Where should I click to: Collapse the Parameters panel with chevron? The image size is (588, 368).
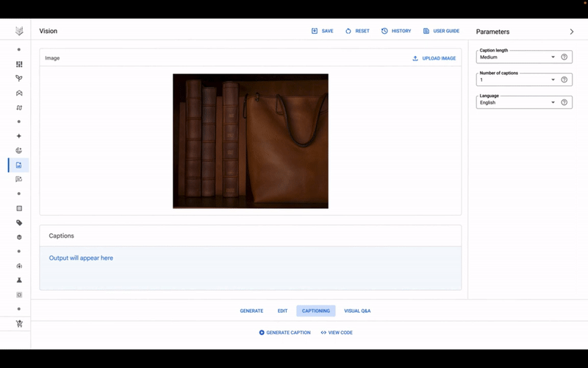pyautogui.click(x=572, y=32)
